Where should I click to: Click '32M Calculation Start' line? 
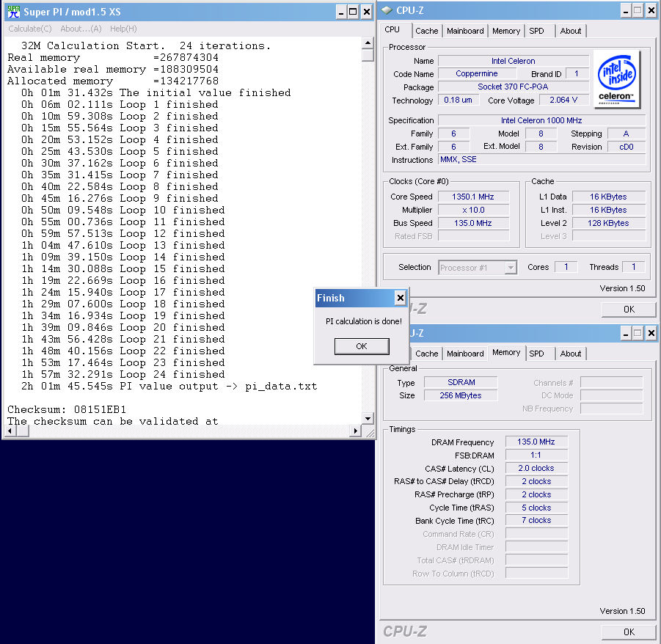(146, 45)
